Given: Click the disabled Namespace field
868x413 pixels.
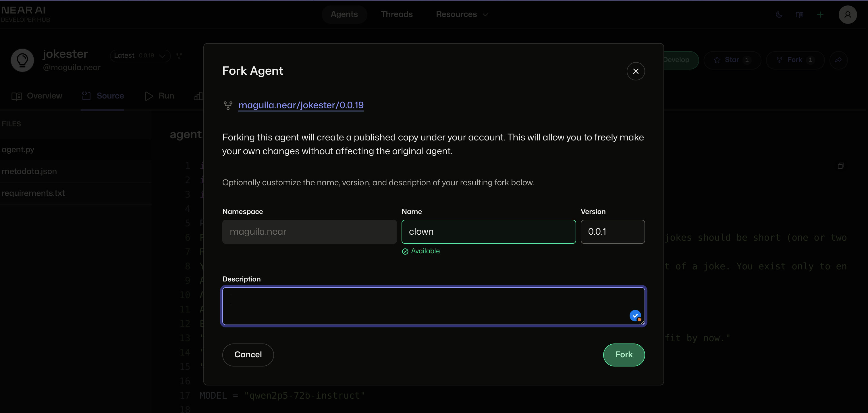Looking at the screenshot, I should pyautogui.click(x=309, y=232).
